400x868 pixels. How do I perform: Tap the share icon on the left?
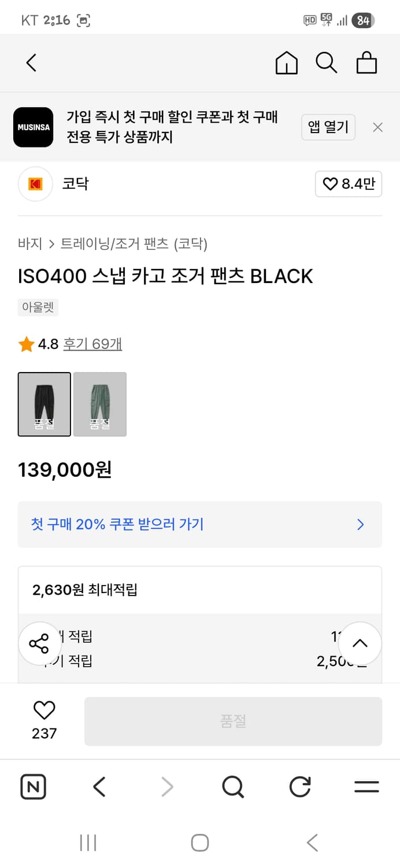point(39,643)
